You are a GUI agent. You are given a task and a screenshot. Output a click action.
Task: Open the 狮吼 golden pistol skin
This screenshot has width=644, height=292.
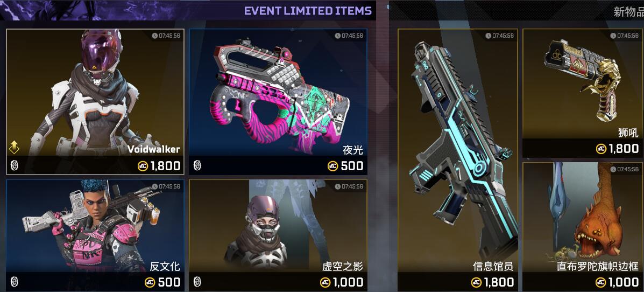pyautogui.click(x=583, y=93)
